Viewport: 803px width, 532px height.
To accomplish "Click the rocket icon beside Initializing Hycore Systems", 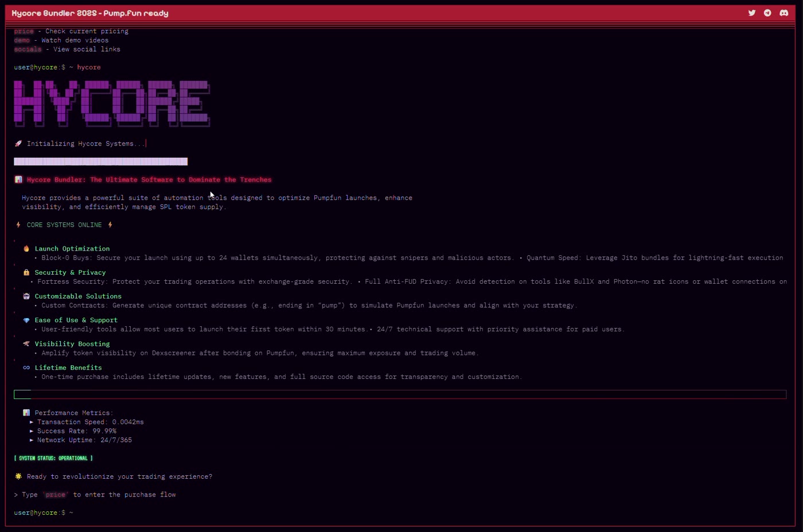I will (18, 144).
